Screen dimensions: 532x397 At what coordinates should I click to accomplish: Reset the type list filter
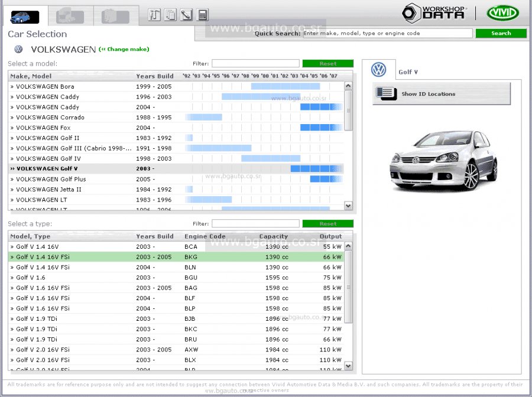[327, 224]
